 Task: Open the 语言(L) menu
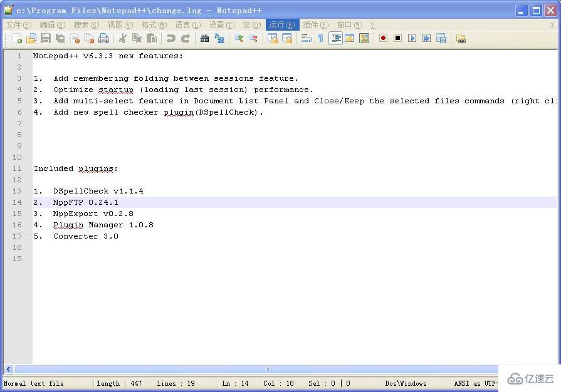pyautogui.click(x=188, y=25)
